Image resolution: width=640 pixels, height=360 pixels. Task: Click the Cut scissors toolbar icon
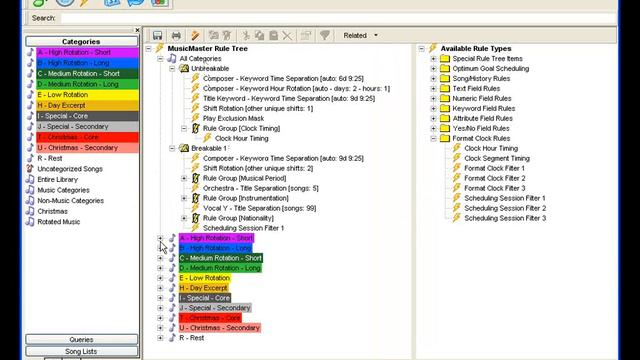click(x=246, y=36)
